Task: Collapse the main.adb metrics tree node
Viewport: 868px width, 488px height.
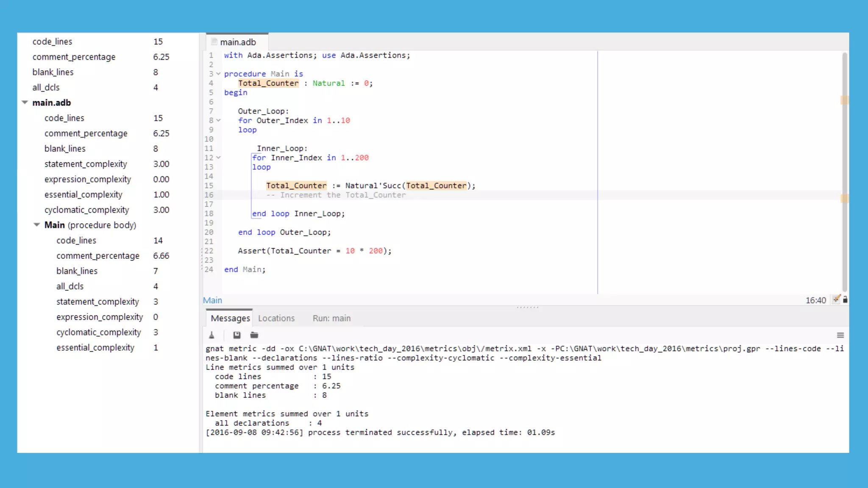Action: coord(25,103)
